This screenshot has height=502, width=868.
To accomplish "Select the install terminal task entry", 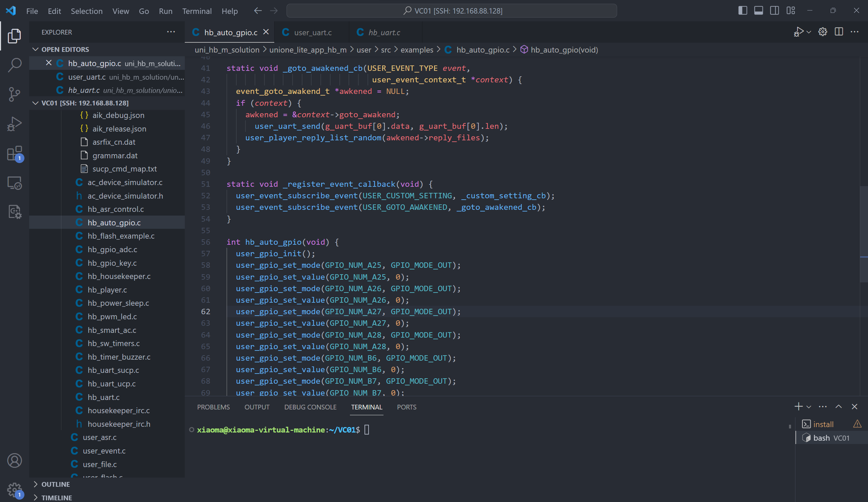I will (831, 424).
